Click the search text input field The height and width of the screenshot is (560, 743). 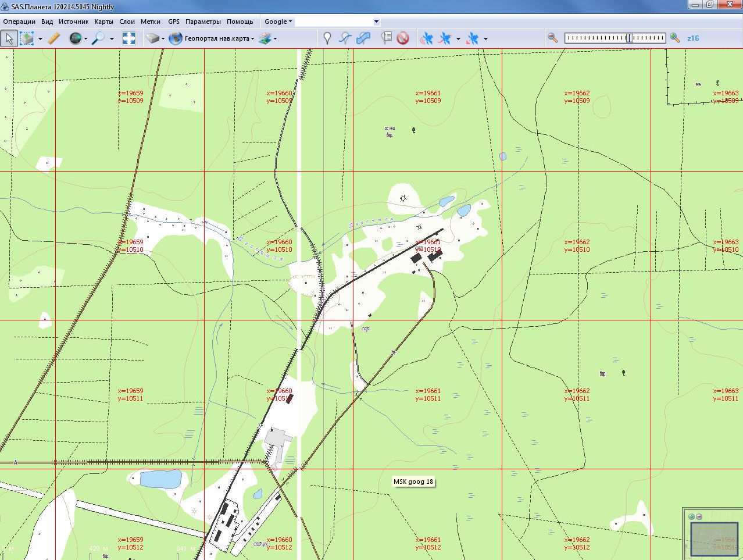click(334, 22)
